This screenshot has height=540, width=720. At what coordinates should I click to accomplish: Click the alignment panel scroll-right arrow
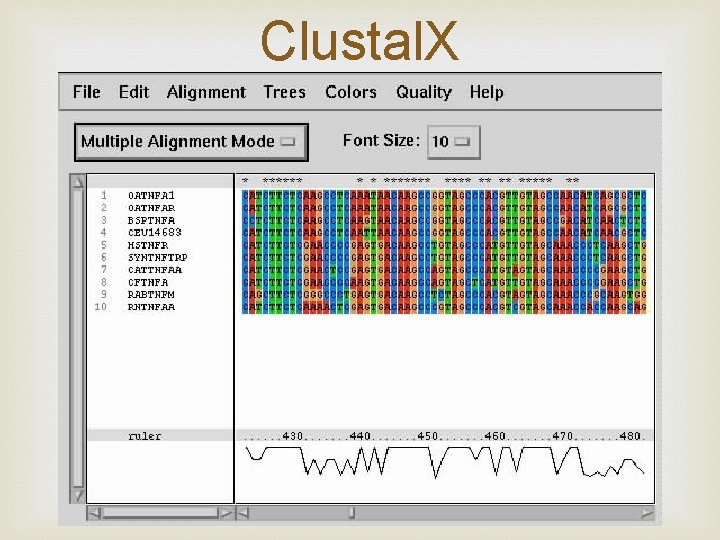point(647,513)
